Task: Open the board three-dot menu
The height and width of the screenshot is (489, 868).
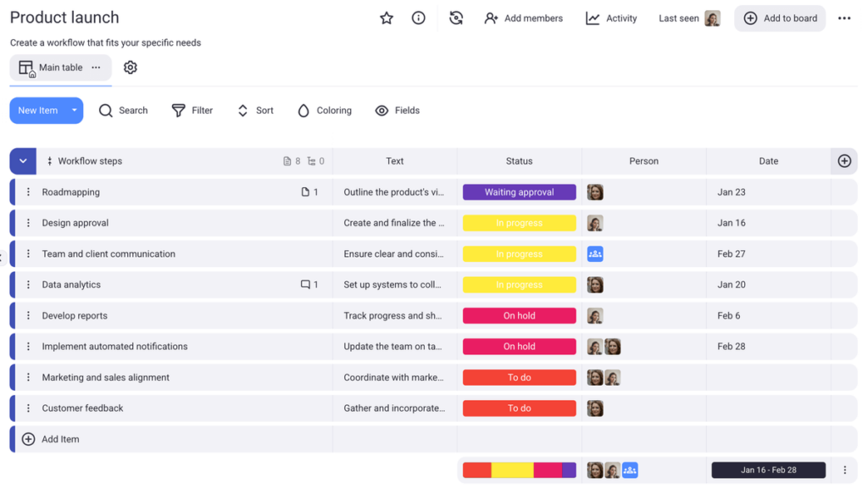Action: [x=845, y=17]
